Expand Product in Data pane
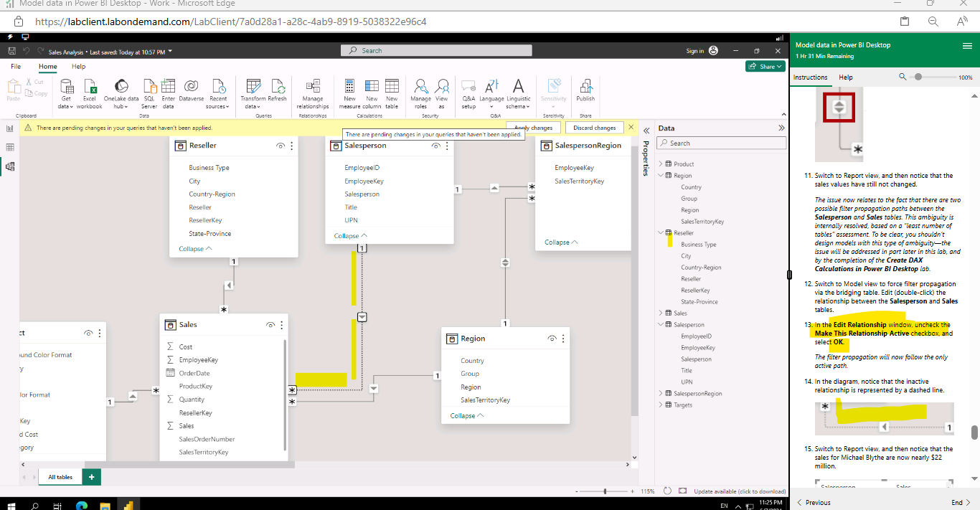 [661, 164]
